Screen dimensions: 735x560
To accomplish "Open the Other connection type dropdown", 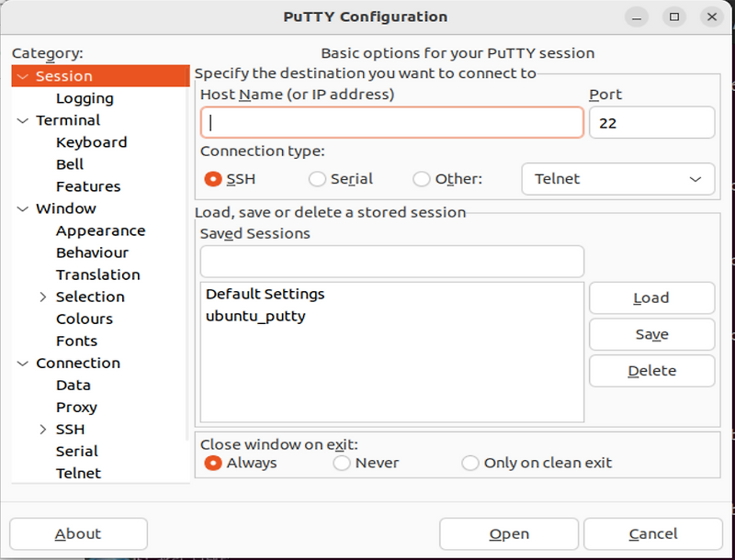I will pyautogui.click(x=617, y=179).
